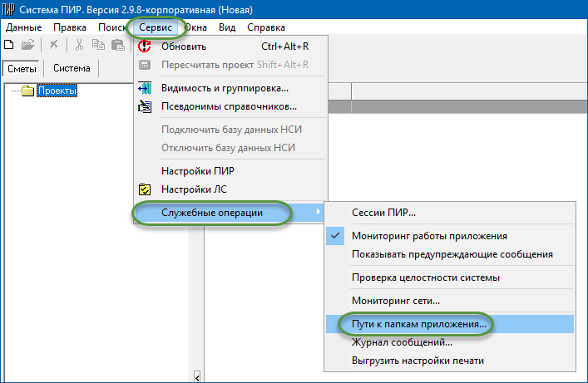Viewport: 588px width, 383px height.
Task: Click the Open folder toolbar icon
Action: coord(27,45)
